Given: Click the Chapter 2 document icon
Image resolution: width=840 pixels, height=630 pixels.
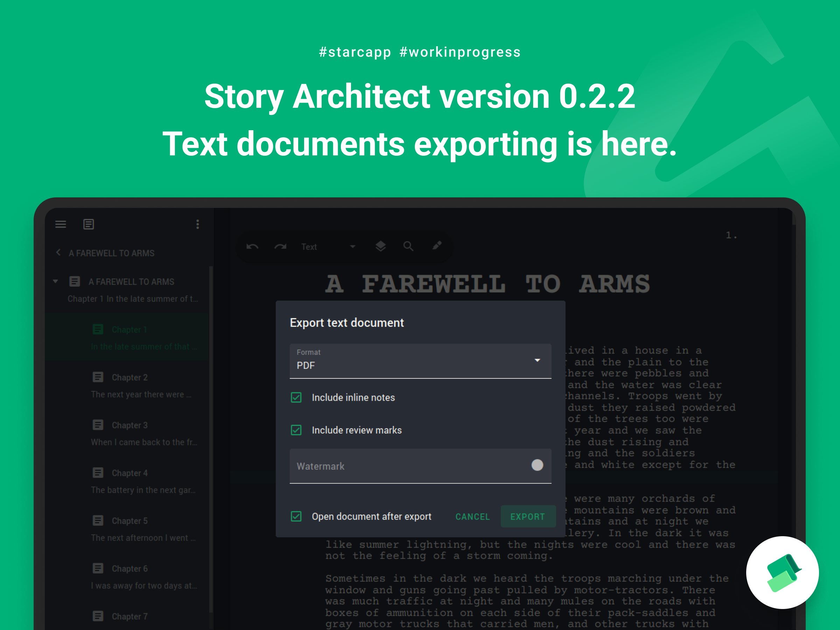Looking at the screenshot, I should 98,377.
